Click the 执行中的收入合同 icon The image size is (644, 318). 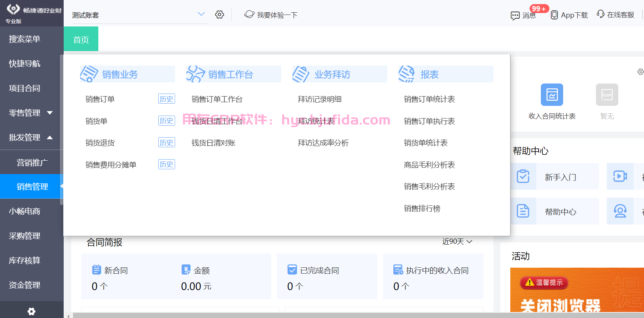pos(398,270)
